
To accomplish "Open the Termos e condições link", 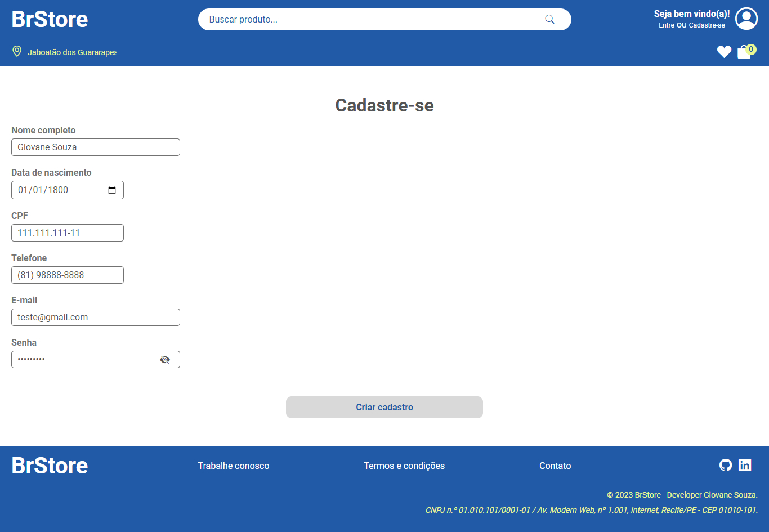I will pyautogui.click(x=404, y=466).
